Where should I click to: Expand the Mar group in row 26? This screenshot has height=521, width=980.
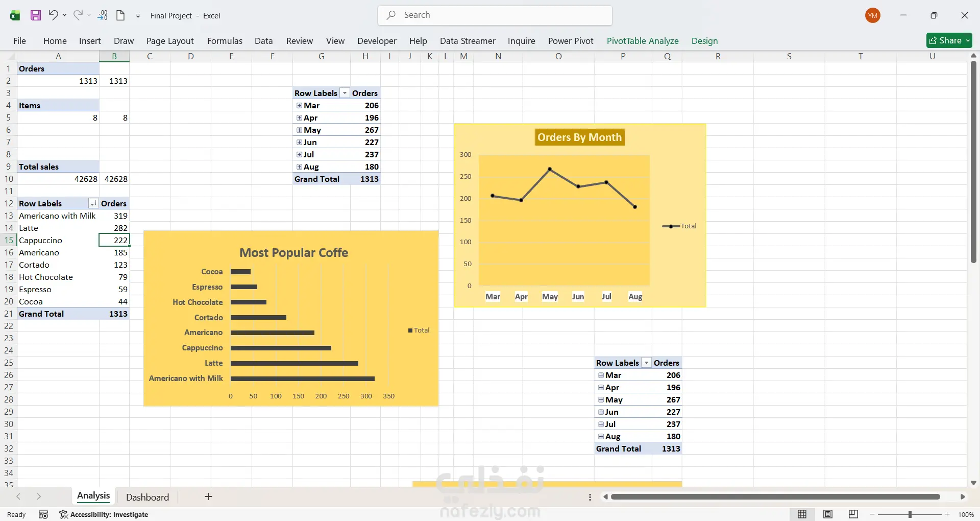pos(601,375)
